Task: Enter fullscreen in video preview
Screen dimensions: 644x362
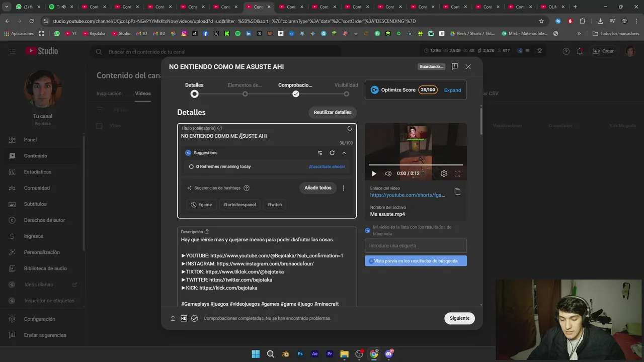Action: pos(457,173)
